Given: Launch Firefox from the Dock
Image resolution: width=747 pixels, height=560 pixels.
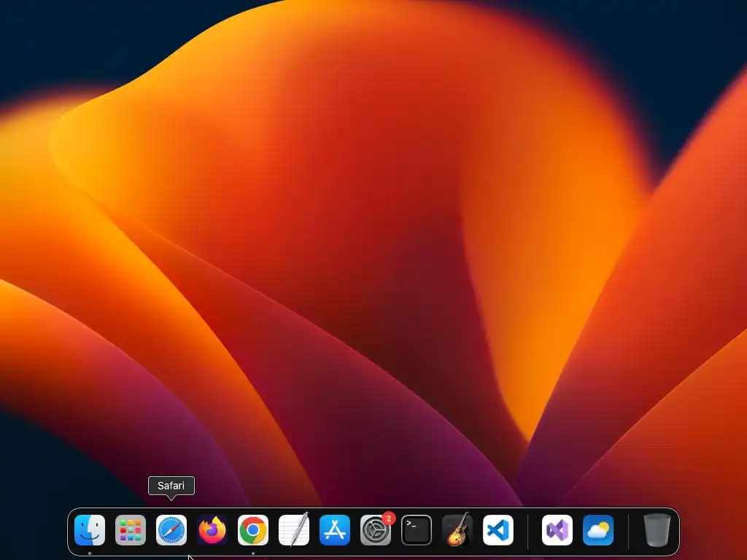Looking at the screenshot, I should click(x=212, y=530).
